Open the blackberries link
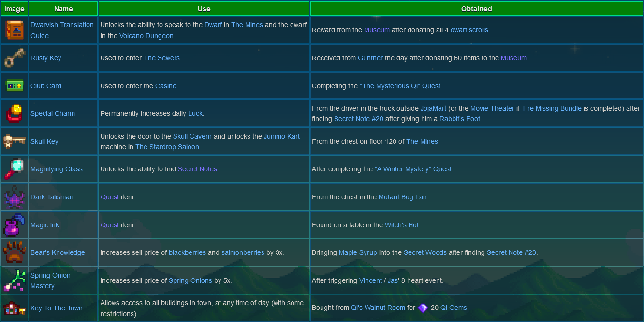The height and width of the screenshot is (322, 644). click(x=187, y=252)
